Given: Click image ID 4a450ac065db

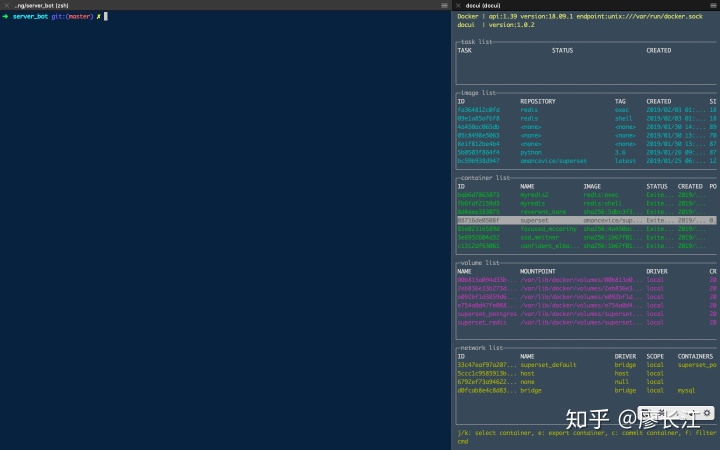Looking at the screenshot, I should [x=478, y=127].
